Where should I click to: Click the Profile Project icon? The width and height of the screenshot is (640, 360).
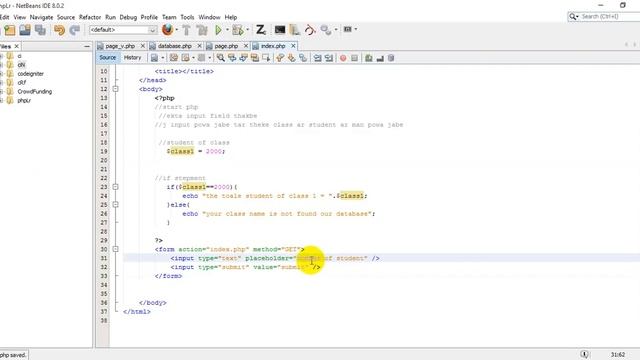coord(326,30)
